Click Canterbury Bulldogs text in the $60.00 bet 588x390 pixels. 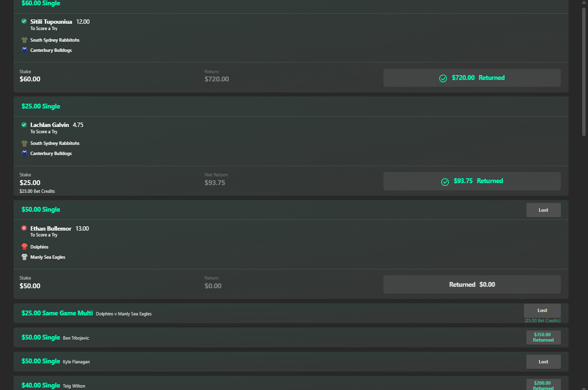tap(51, 50)
